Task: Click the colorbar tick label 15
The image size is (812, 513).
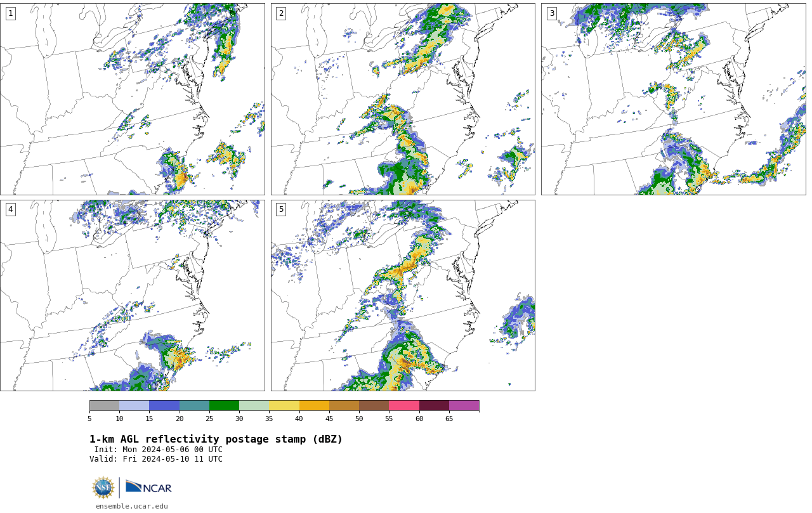Action: click(x=149, y=419)
